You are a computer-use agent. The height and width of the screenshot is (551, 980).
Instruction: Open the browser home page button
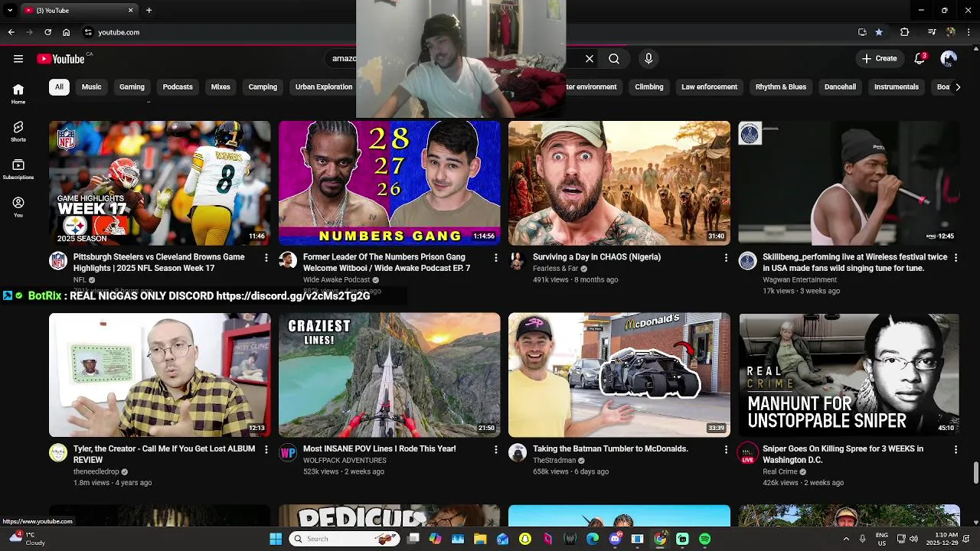[67, 32]
